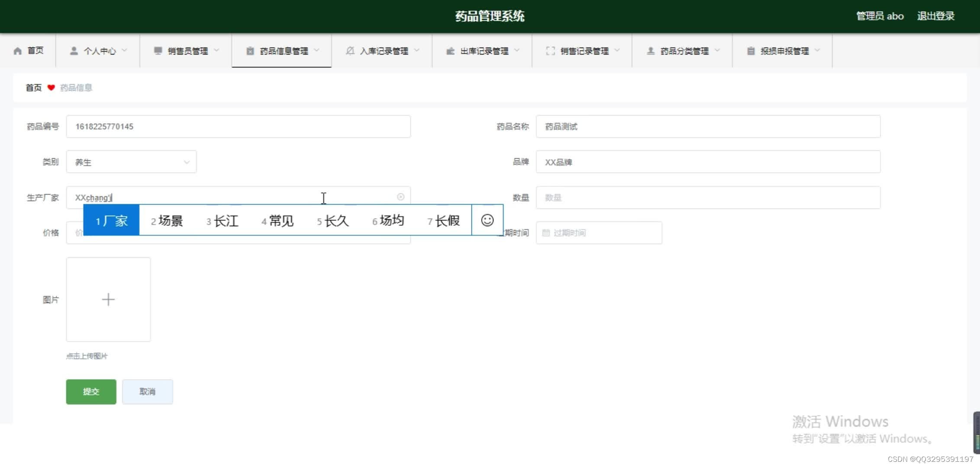Click the 药品信息 breadcrumb item

76,88
